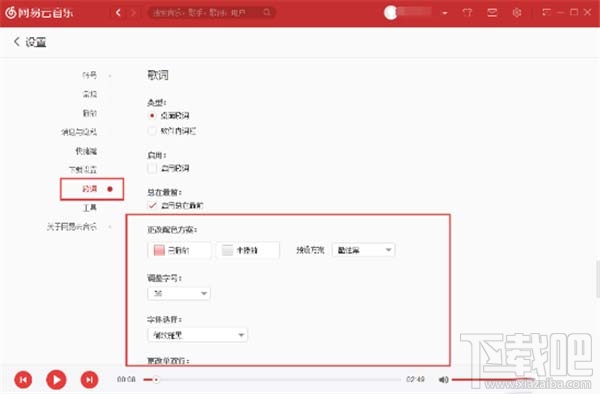Open the 关于网易云音乐 section
The height and width of the screenshot is (394, 600).
(72, 227)
